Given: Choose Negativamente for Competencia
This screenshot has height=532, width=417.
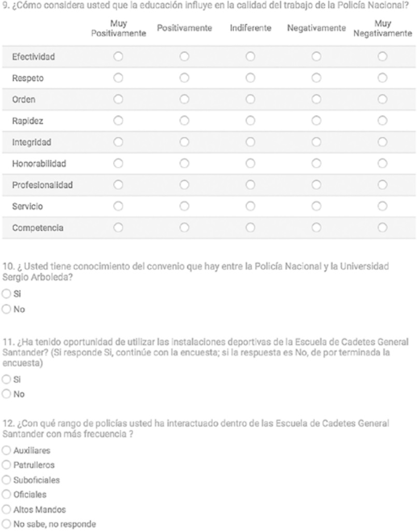Looking at the screenshot, I should click(x=317, y=227).
